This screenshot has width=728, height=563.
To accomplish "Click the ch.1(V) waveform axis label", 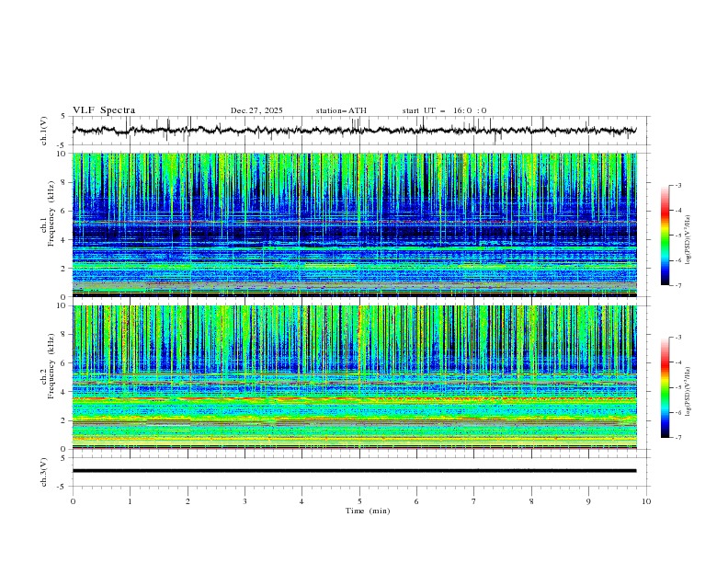I will (45, 131).
